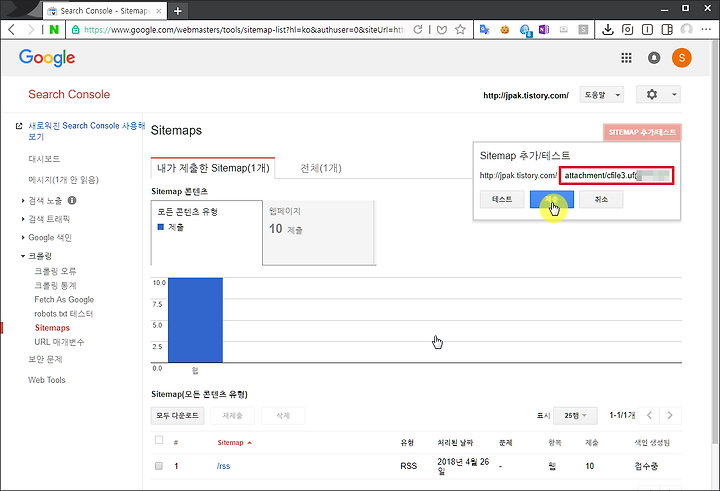Open 메시지(1개 안 읽음) in sidebar

coord(63,180)
